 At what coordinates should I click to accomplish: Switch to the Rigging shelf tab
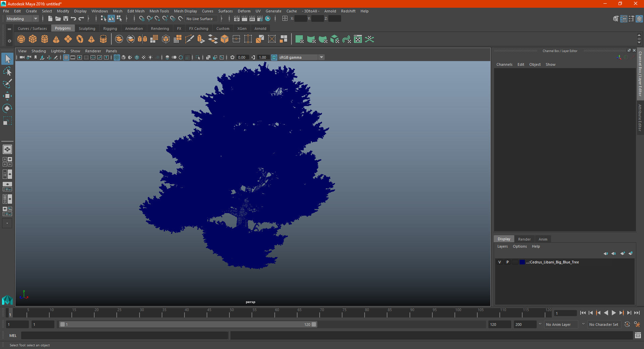(x=110, y=29)
